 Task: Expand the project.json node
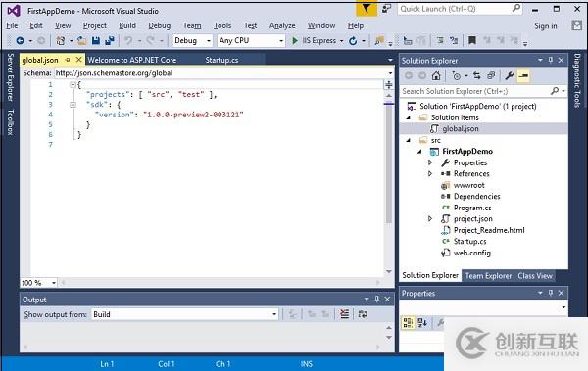[x=430, y=219]
